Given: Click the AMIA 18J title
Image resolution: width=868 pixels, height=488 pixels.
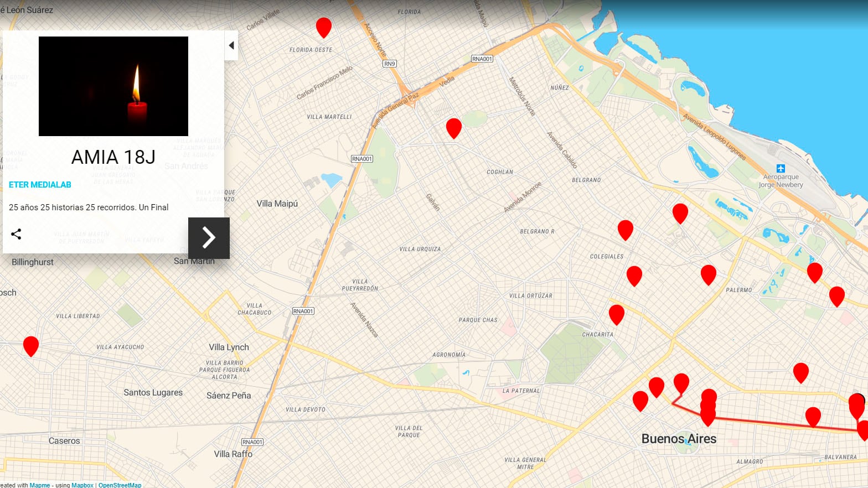Looking at the screenshot, I should (113, 157).
